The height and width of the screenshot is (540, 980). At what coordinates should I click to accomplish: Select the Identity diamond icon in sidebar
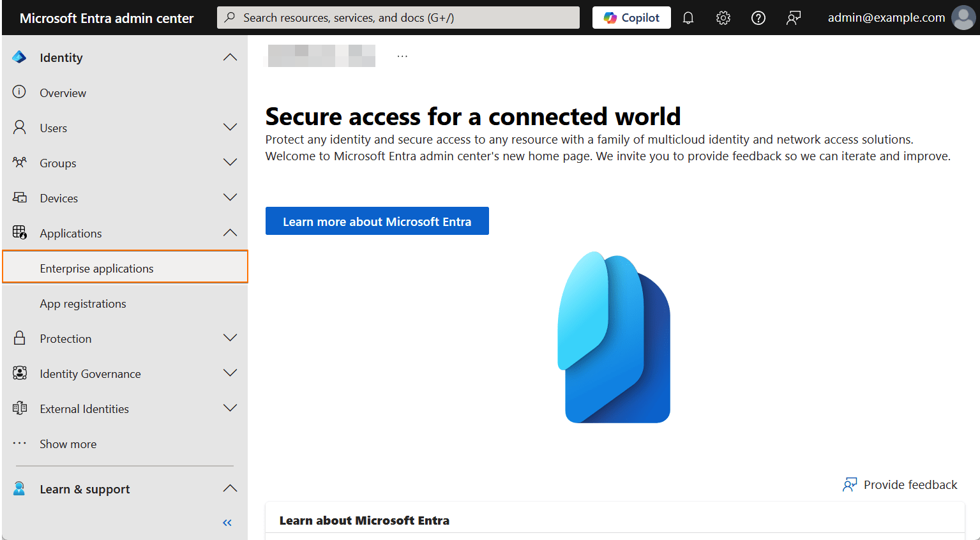(19, 57)
